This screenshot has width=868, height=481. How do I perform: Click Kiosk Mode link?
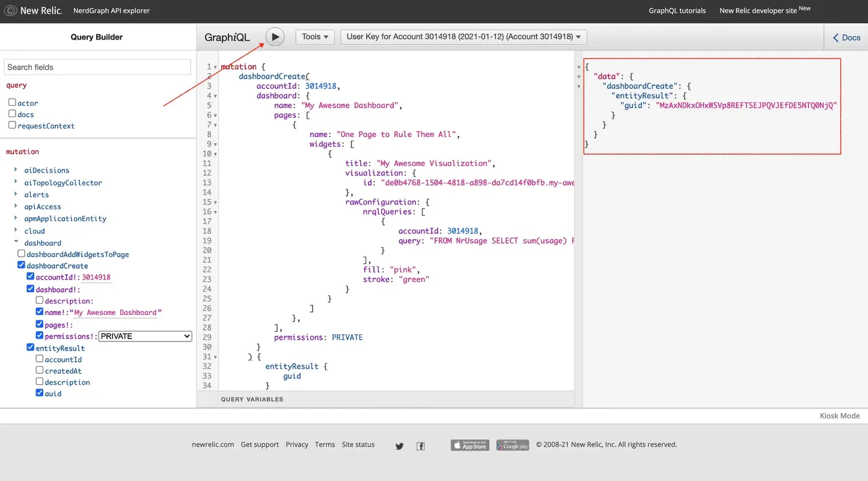pyautogui.click(x=839, y=415)
